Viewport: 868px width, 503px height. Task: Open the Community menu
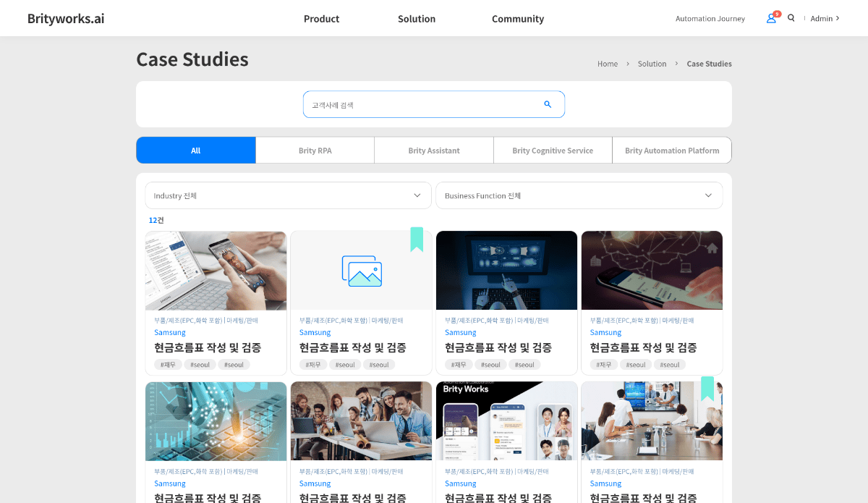518,19
